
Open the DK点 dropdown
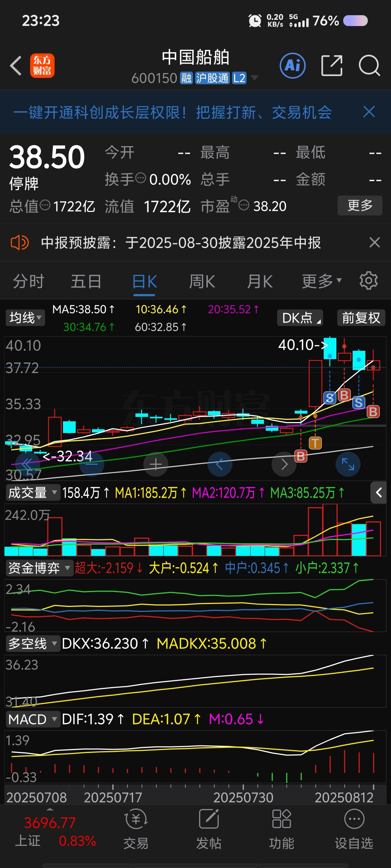coord(300,318)
